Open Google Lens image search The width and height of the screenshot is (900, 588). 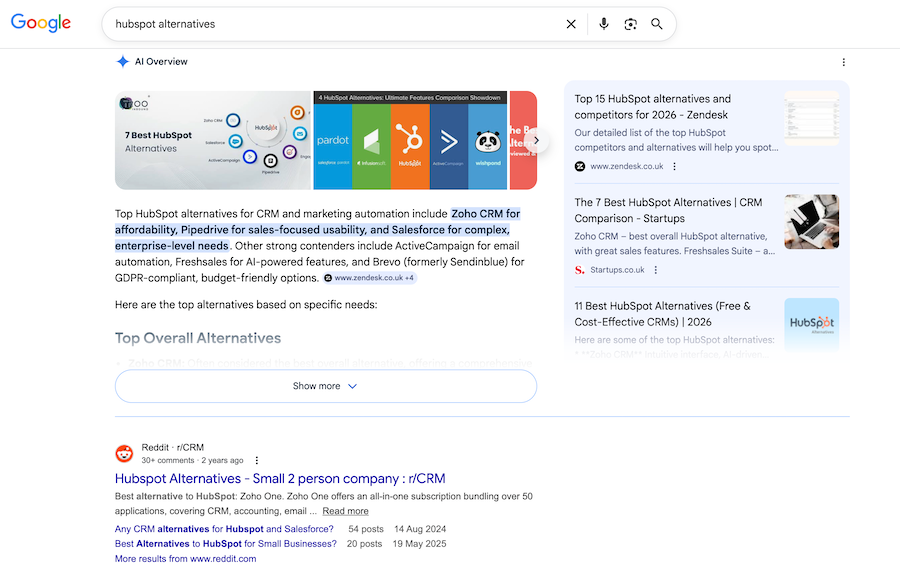tap(630, 24)
